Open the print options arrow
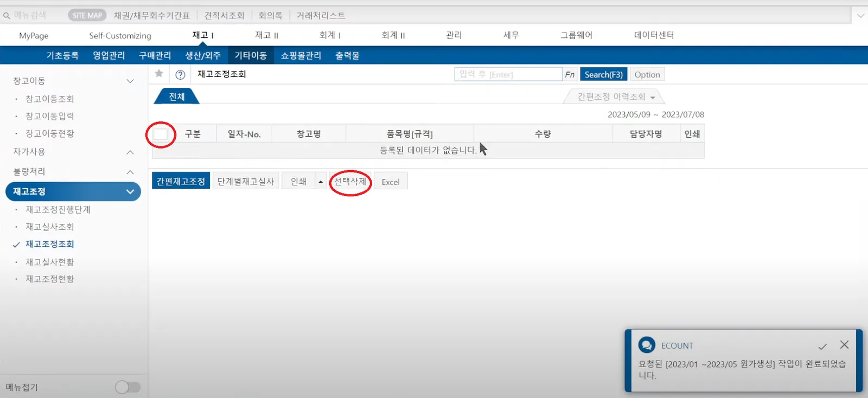Viewport: 868px width, 398px height. tap(321, 182)
